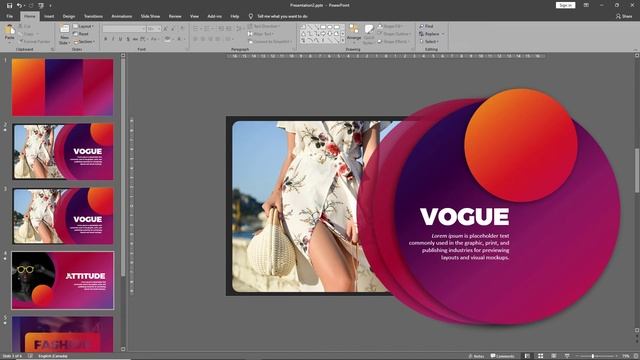Switch to Slide Sorter view
The image size is (640, 360).
pyautogui.click(x=540, y=356)
